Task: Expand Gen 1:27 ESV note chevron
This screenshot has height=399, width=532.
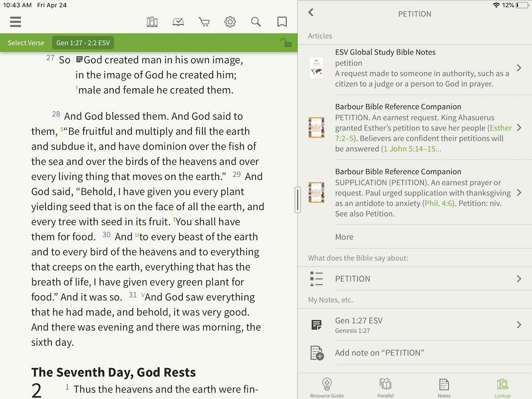Action: point(519,325)
